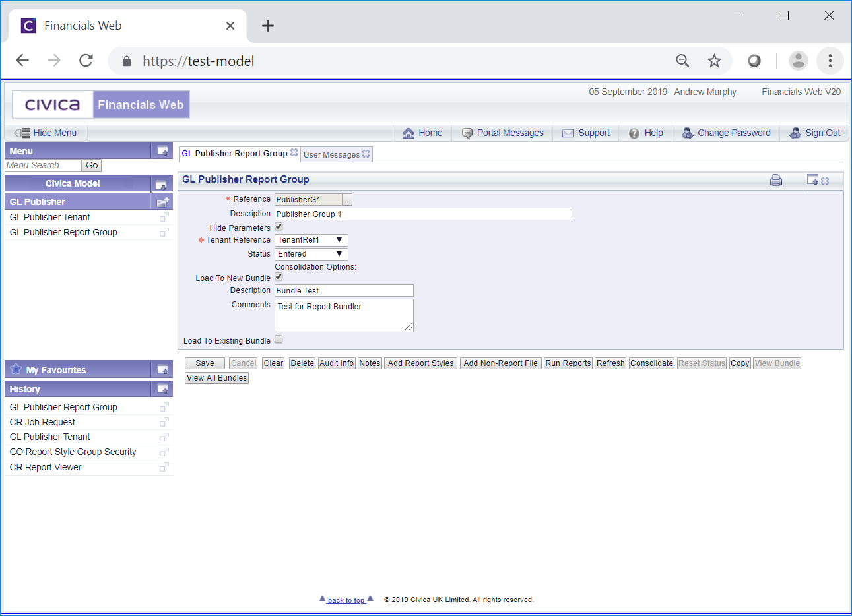Open GL Publisher Tenant in new window icon
The width and height of the screenshot is (852, 616).
coord(164,217)
